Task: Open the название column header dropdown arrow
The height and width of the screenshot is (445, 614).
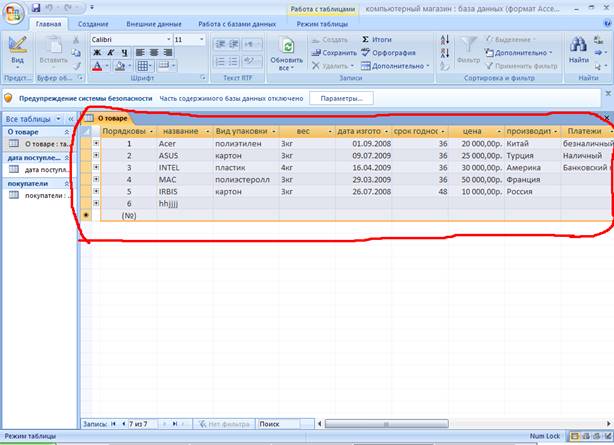Action: point(206,131)
